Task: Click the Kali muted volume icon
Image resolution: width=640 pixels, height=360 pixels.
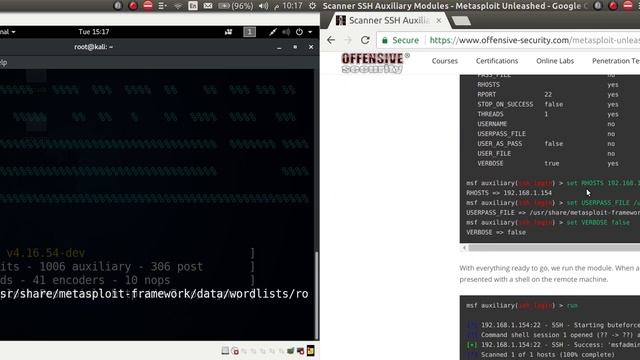Action: (286, 31)
